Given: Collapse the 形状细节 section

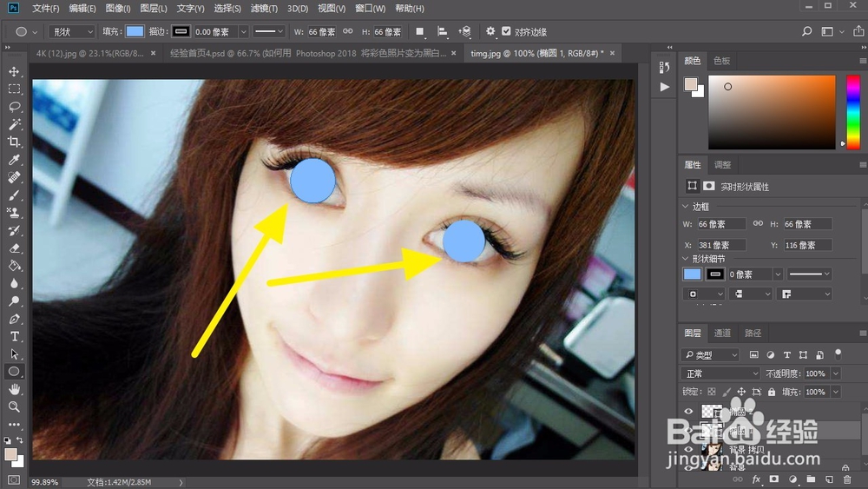Looking at the screenshot, I should coord(686,259).
